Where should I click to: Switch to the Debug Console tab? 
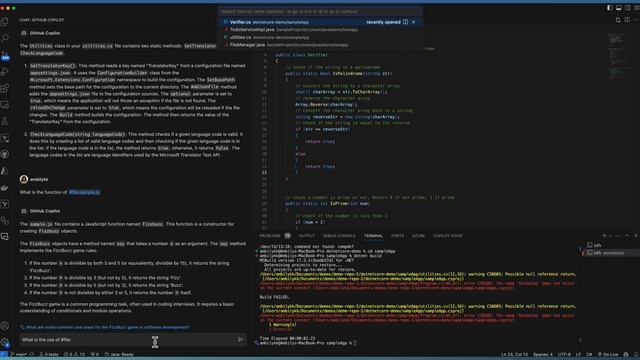[339, 236]
